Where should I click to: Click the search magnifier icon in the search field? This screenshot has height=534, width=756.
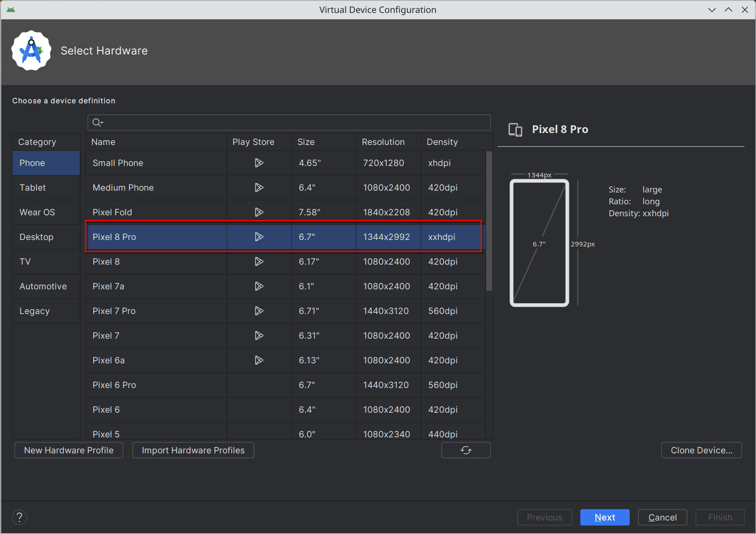(x=97, y=123)
